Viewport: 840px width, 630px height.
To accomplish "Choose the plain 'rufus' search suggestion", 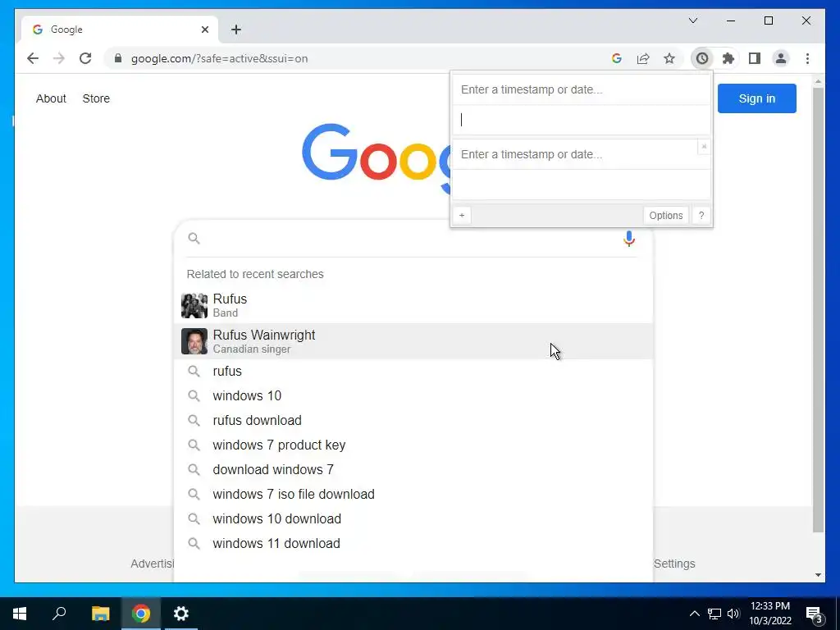I will tap(413, 372).
